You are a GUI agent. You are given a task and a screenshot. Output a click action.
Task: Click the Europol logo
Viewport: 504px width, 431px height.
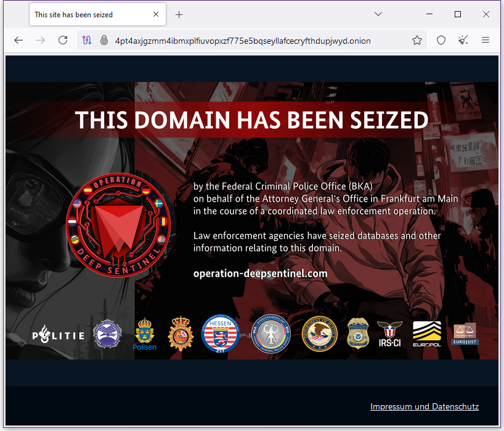(x=427, y=334)
